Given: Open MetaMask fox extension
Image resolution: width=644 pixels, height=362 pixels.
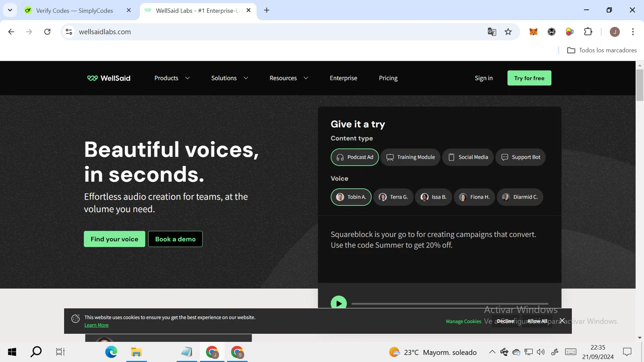Looking at the screenshot, I should [x=533, y=32].
